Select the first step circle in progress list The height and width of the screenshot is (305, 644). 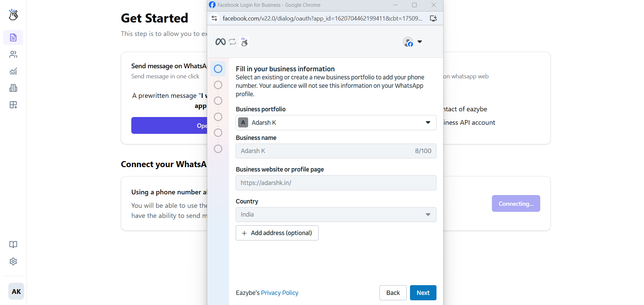tap(218, 69)
